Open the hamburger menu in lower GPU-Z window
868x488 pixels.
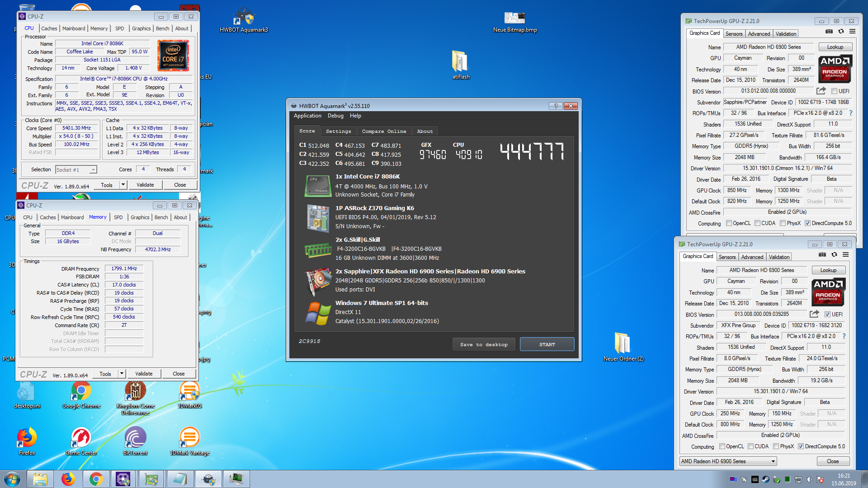pyautogui.click(x=845, y=255)
